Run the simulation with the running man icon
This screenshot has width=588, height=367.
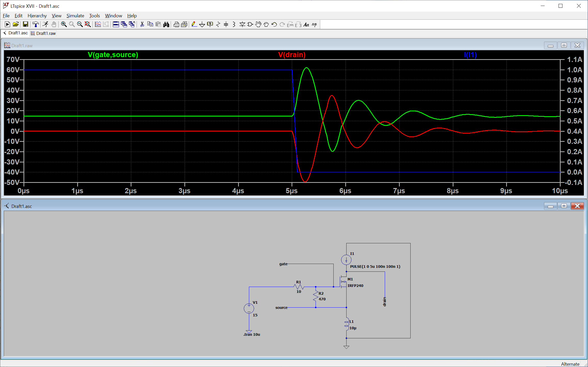(45, 25)
